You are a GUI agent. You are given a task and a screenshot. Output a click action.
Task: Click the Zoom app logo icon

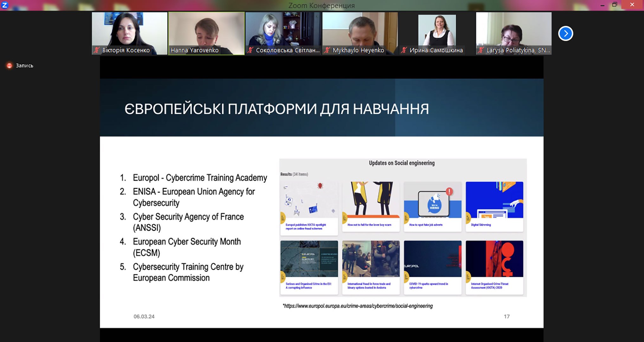(4, 5)
